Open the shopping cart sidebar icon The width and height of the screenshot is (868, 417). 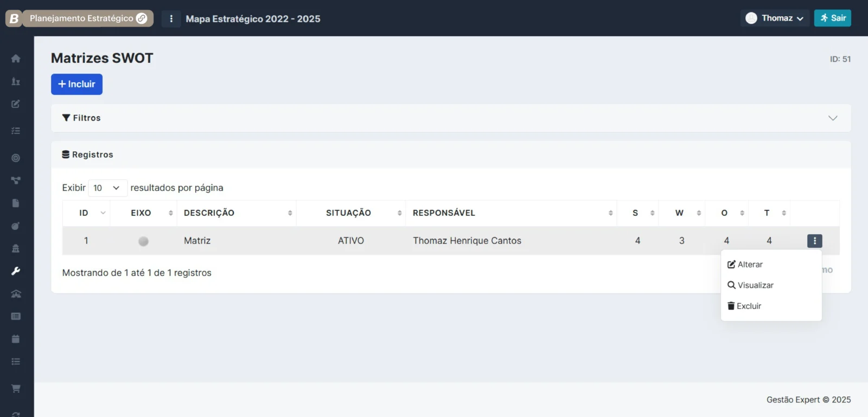pyautogui.click(x=16, y=388)
